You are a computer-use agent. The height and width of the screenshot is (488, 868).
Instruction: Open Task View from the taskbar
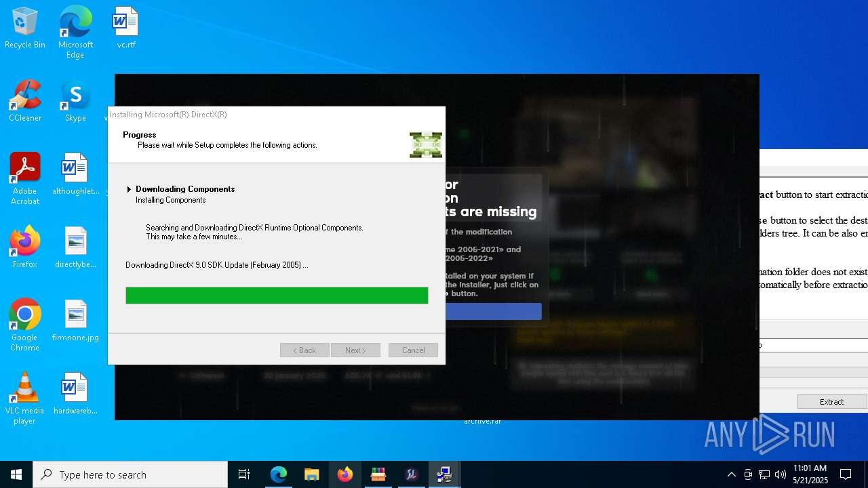[244, 474]
